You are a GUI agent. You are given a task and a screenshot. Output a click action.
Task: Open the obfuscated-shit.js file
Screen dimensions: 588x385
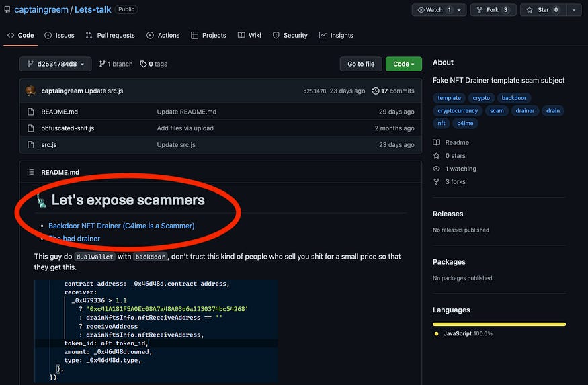click(67, 128)
